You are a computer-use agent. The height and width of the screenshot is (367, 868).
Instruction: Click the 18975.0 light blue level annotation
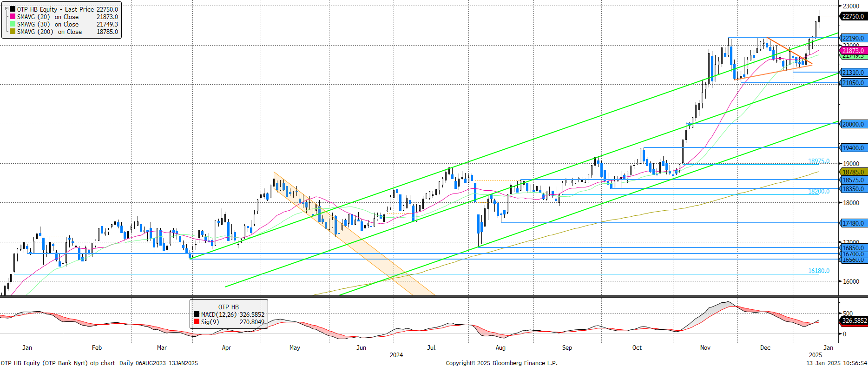(819, 161)
